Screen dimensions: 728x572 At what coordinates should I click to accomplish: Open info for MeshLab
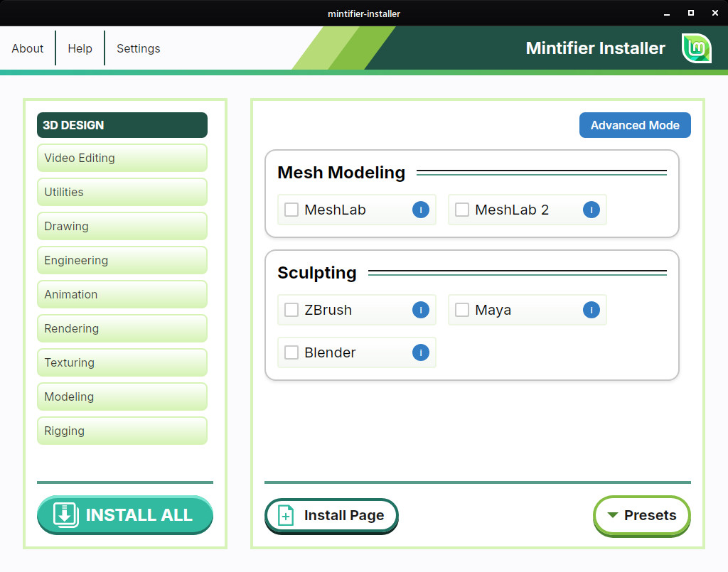coord(421,210)
